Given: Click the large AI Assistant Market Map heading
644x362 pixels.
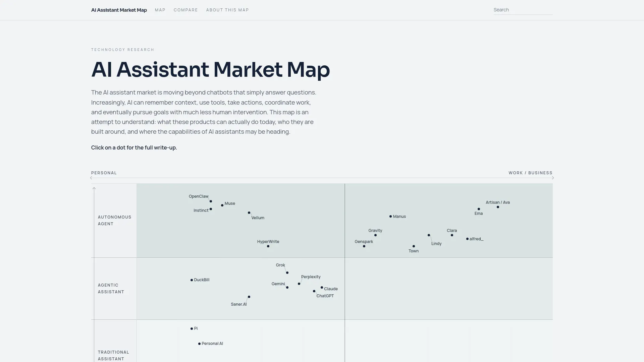Looking at the screenshot, I should click(211, 69).
